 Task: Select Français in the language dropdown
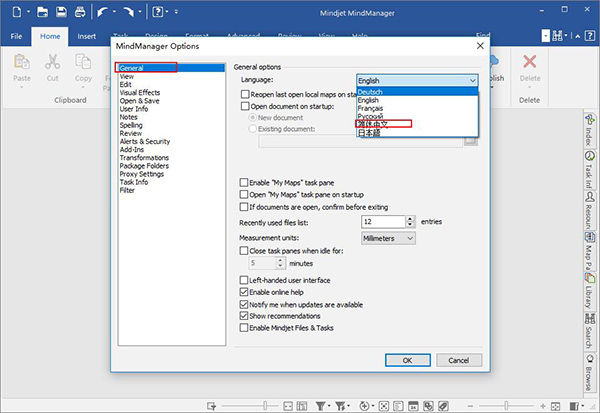(372, 108)
